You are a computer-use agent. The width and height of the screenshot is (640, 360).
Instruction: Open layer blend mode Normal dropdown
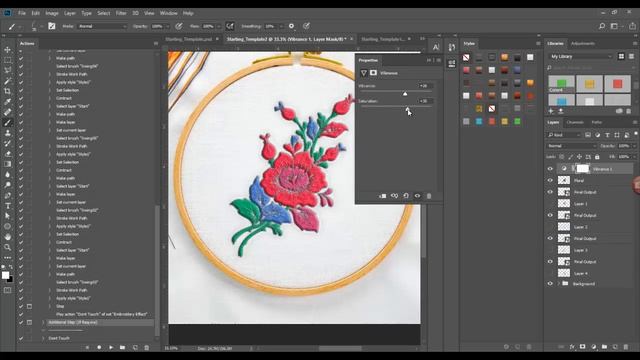point(571,146)
